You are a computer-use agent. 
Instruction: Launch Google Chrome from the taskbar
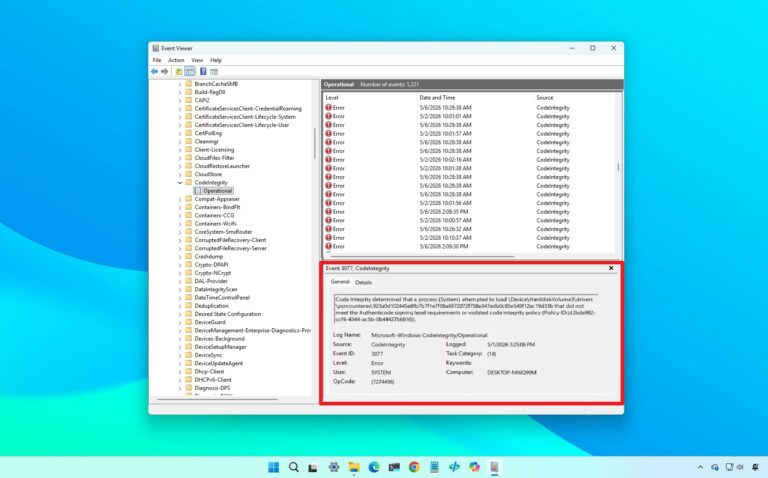pyautogui.click(x=414, y=467)
